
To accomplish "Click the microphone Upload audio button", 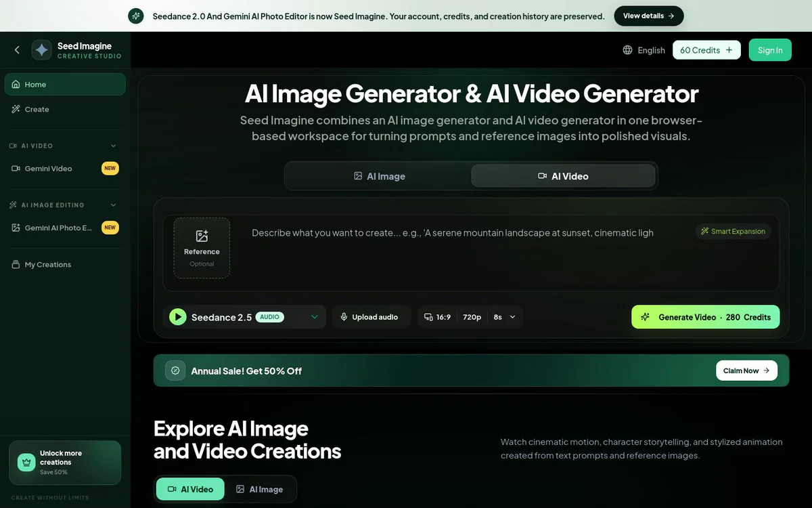I will [x=371, y=317].
